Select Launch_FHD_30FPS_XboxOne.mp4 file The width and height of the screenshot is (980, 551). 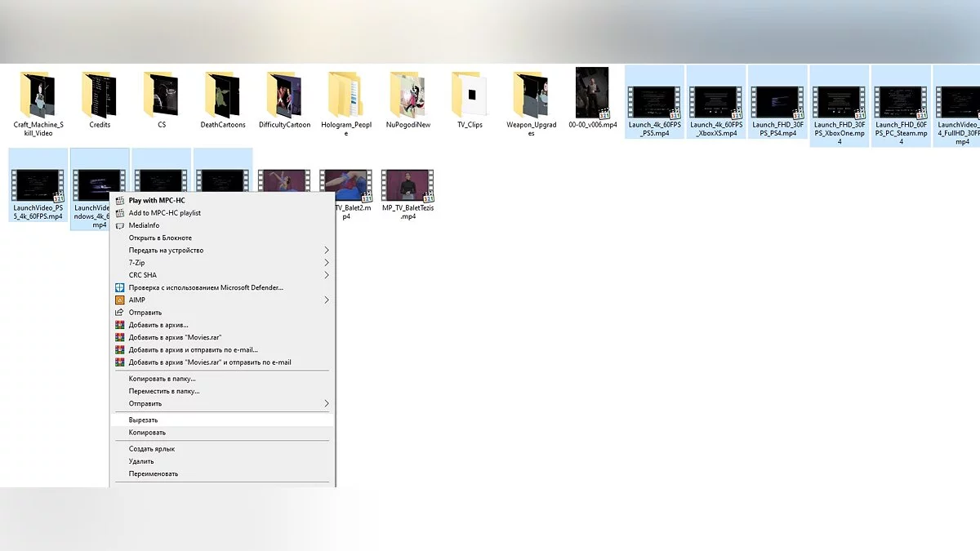point(840,107)
